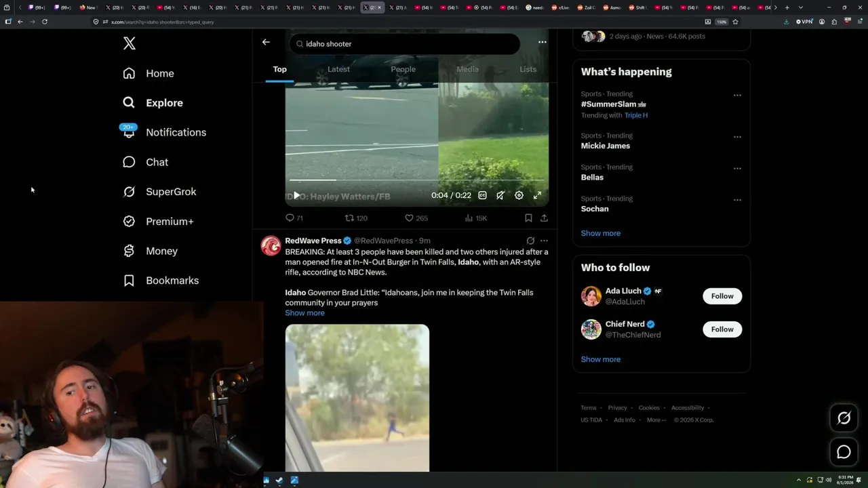This screenshot has height=488, width=868.
Task: Open Chief Nerd profile avatar
Action: 591,329
